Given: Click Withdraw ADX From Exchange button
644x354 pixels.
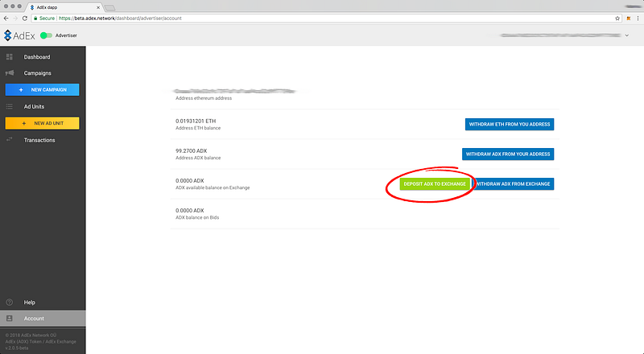Looking at the screenshot, I should [x=513, y=184].
